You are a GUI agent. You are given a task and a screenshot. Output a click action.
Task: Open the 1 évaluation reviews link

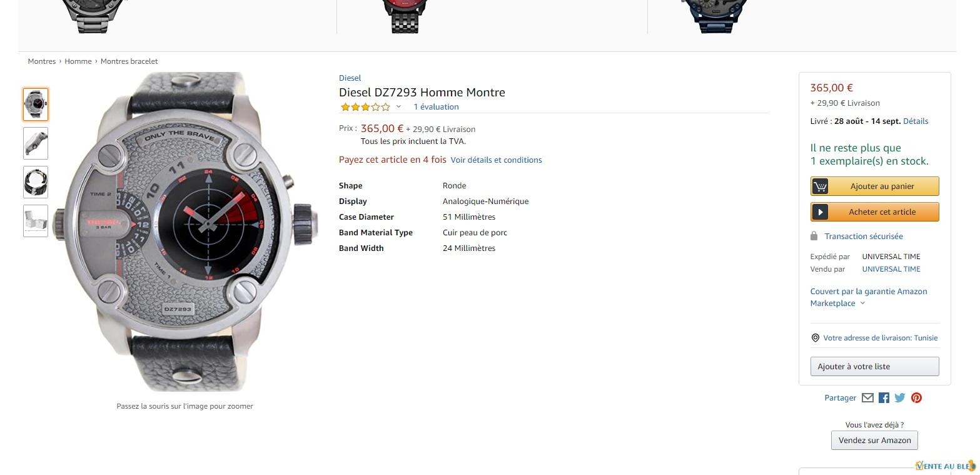436,106
